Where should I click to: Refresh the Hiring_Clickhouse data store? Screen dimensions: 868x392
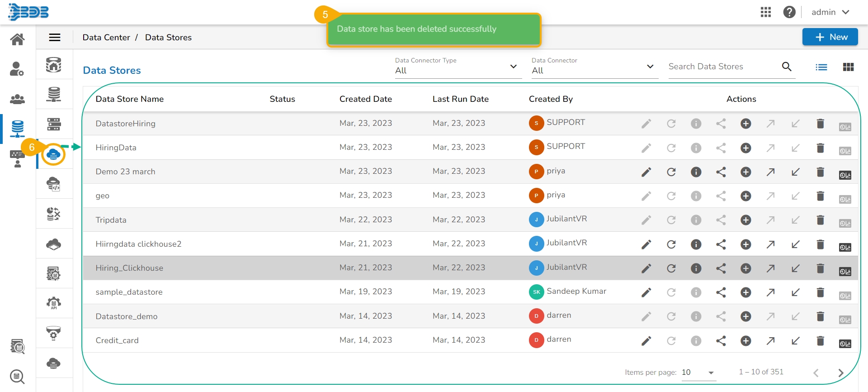671,268
